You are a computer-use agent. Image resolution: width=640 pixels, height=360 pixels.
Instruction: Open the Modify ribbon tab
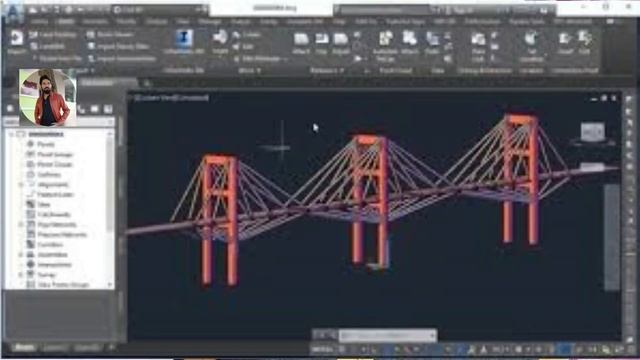click(x=126, y=21)
